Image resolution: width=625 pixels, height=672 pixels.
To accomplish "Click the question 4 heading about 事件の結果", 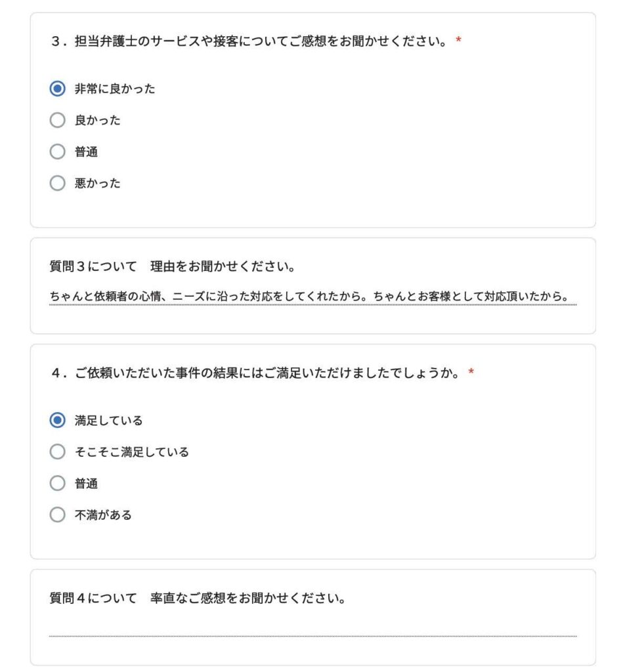I will (256, 373).
